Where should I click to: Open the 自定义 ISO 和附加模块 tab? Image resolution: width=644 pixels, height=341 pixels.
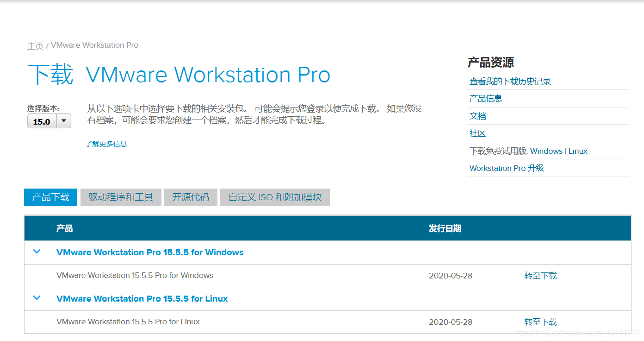pos(275,197)
